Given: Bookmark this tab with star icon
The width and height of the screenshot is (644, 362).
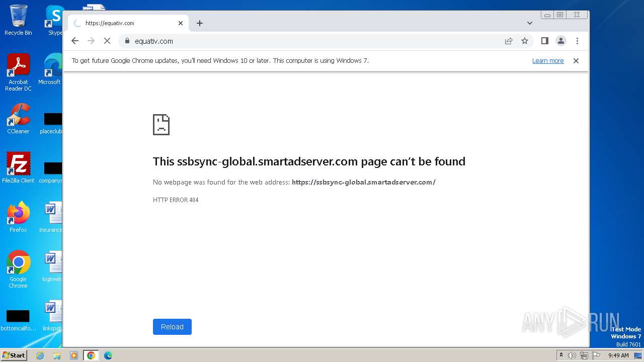Looking at the screenshot, I should pyautogui.click(x=525, y=41).
